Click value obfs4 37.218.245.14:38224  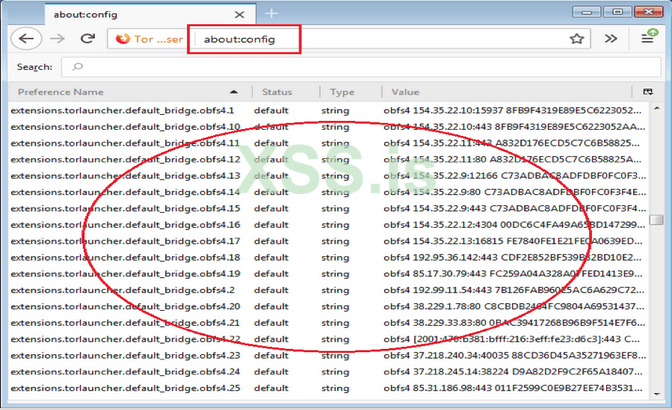[513, 371]
